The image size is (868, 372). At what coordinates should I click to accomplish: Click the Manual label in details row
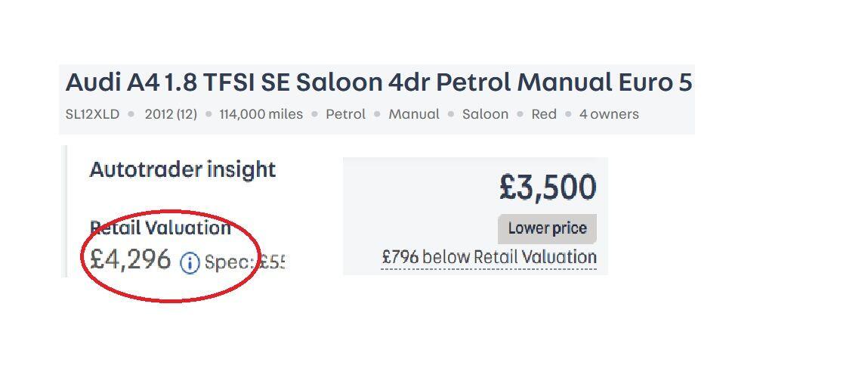pyautogui.click(x=413, y=114)
